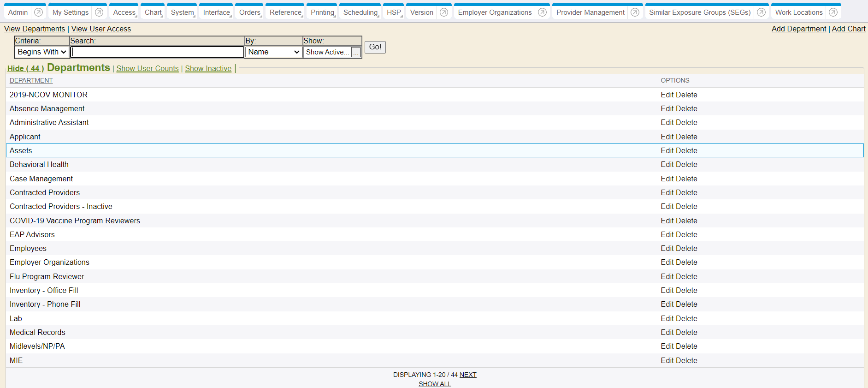Click into the Search text field
Image resolution: width=868 pixels, height=388 pixels.
click(157, 52)
